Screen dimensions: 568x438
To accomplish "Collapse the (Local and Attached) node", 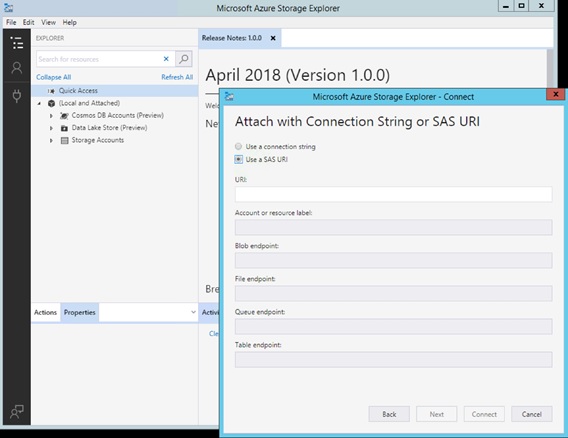I will click(x=39, y=104).
